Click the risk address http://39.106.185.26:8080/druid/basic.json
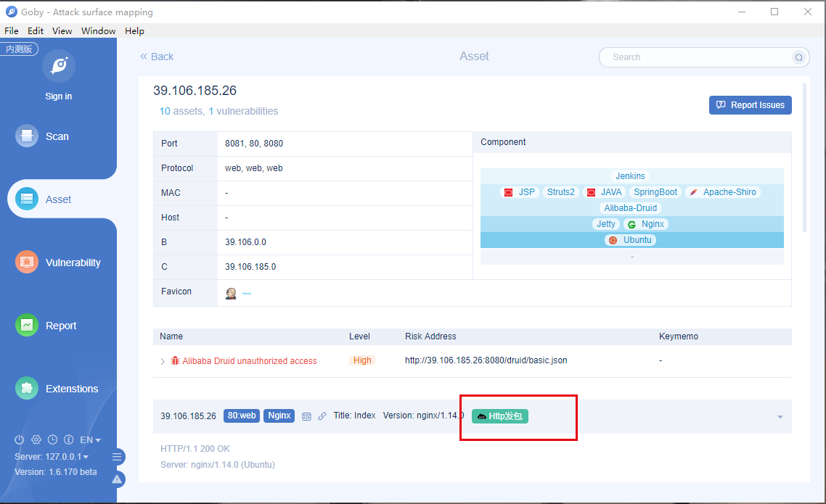 (x=486, y=360)
